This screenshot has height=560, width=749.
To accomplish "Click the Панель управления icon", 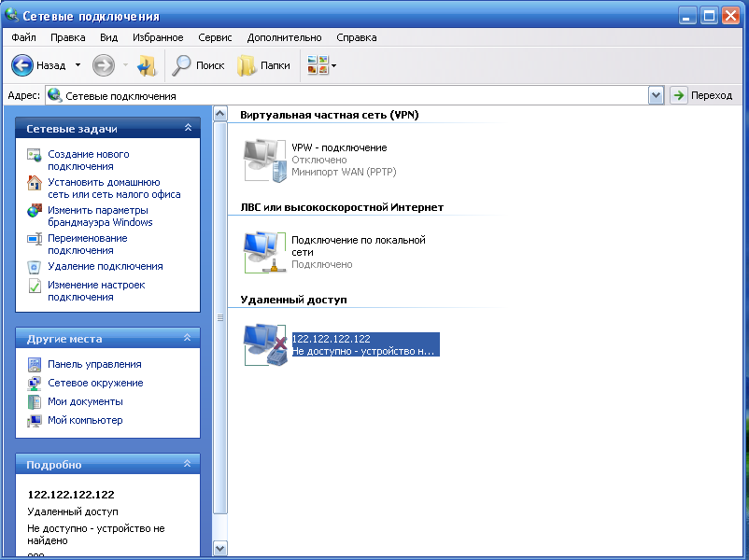I will 35,365.
